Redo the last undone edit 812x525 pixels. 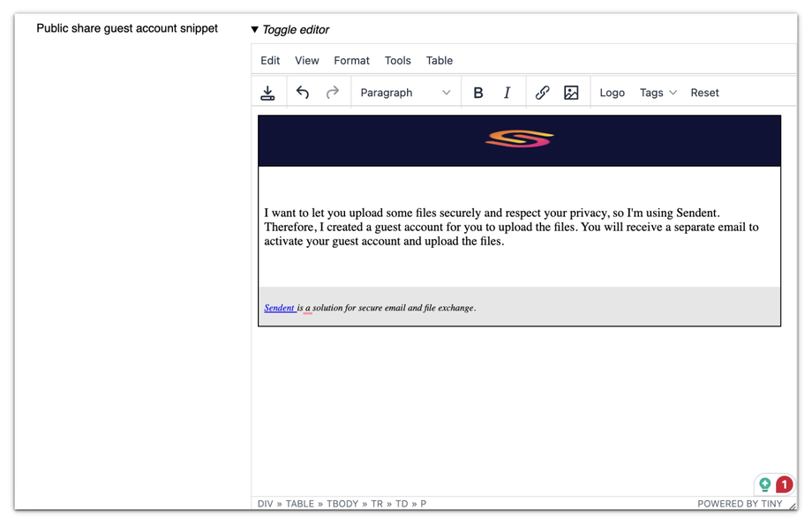pyautogui.click(x=333, y=93)
